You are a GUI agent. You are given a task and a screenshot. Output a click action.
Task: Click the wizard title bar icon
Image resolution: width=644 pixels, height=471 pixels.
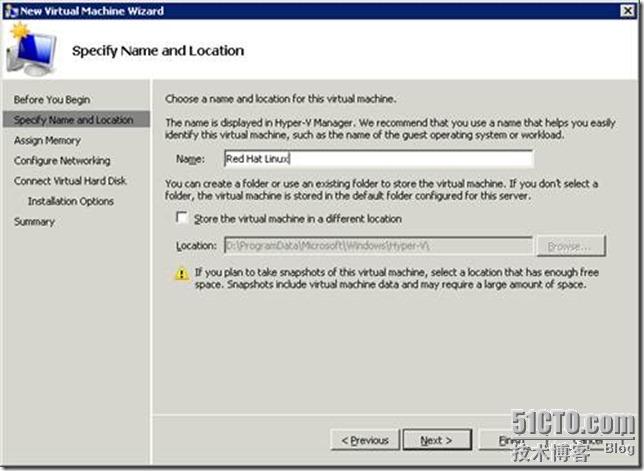click(x=11, y=11)
